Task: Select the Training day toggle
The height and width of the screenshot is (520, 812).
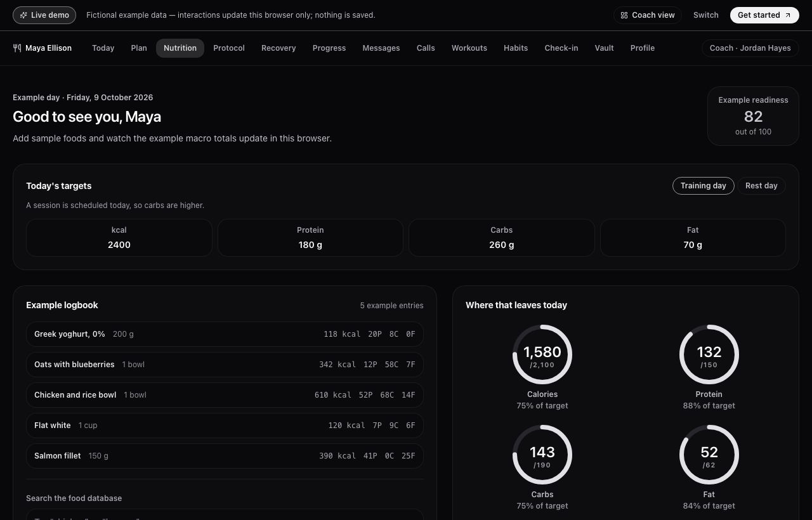Action: click(703, 186)
